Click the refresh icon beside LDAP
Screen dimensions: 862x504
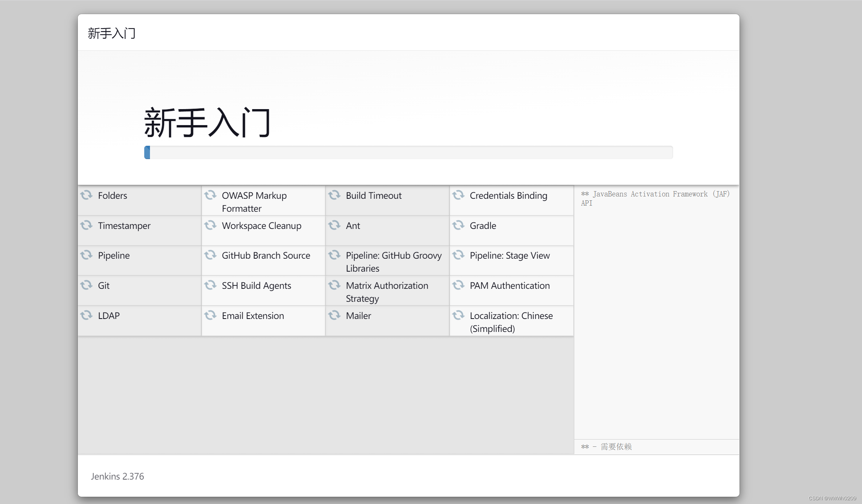pos(86,315)
